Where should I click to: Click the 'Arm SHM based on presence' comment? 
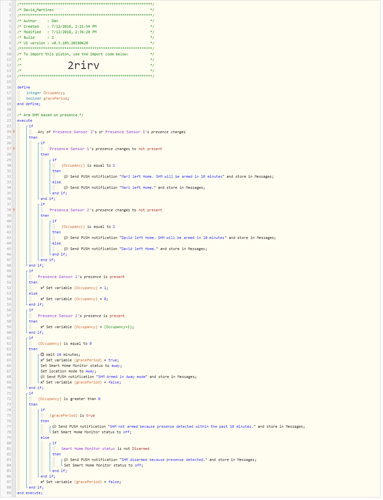50,115
